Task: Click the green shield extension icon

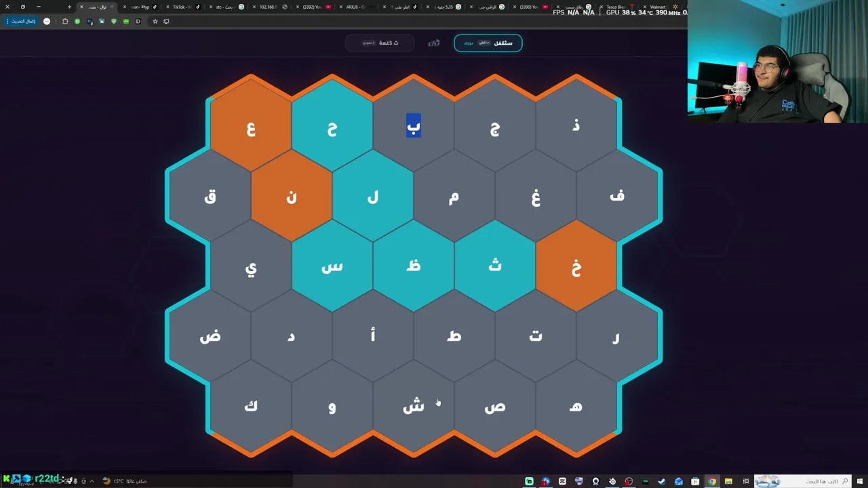Action: tap(113, 21)
